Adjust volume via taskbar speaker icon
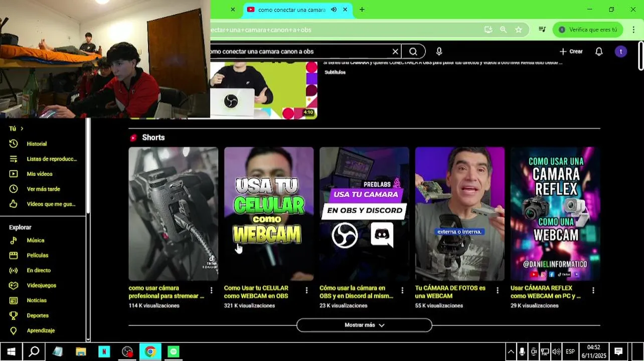Viewport: 644px width, 361px height. click(x=556, y=351)
